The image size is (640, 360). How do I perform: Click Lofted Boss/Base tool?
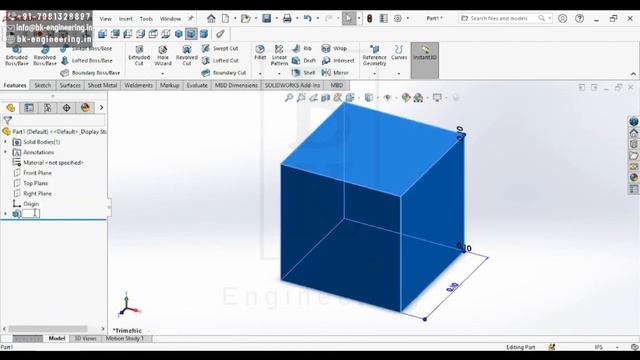87,60
